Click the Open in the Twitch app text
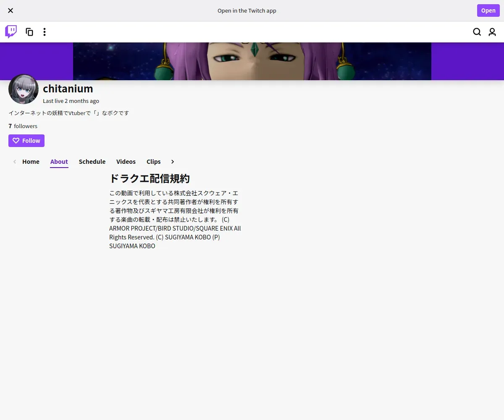Viewport: 504px width, 420px height. pos(247,10)
